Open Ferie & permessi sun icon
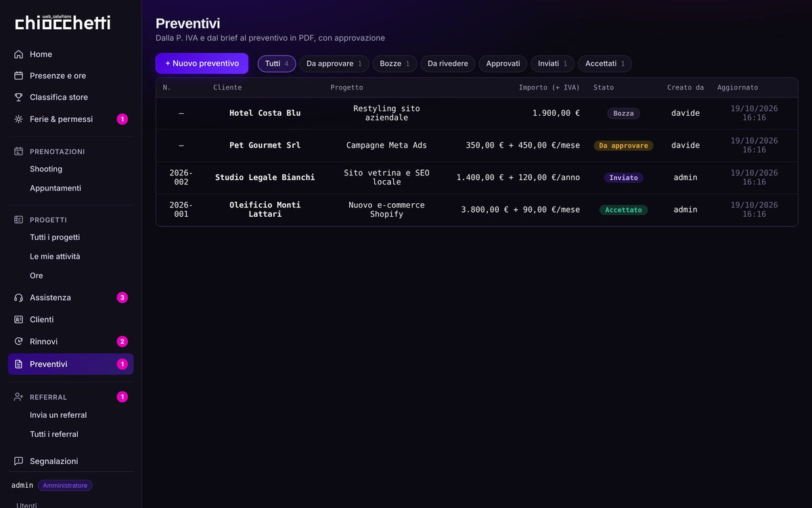 click(x=18, y=119)
